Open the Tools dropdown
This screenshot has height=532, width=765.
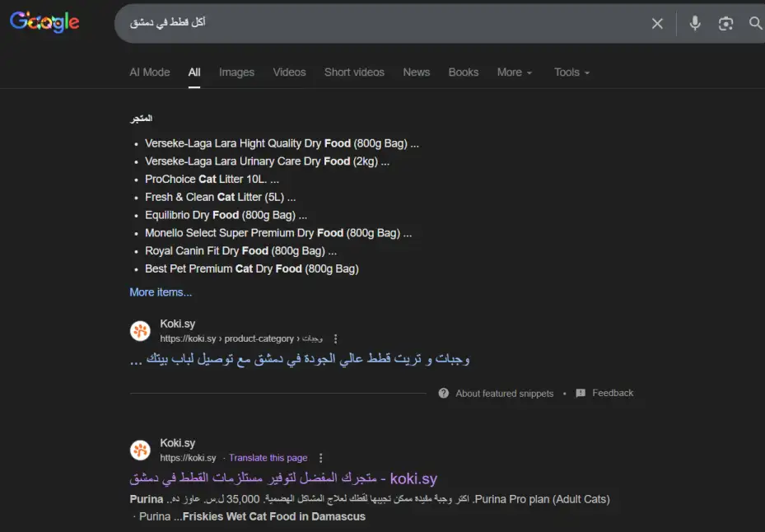(571, 72)
